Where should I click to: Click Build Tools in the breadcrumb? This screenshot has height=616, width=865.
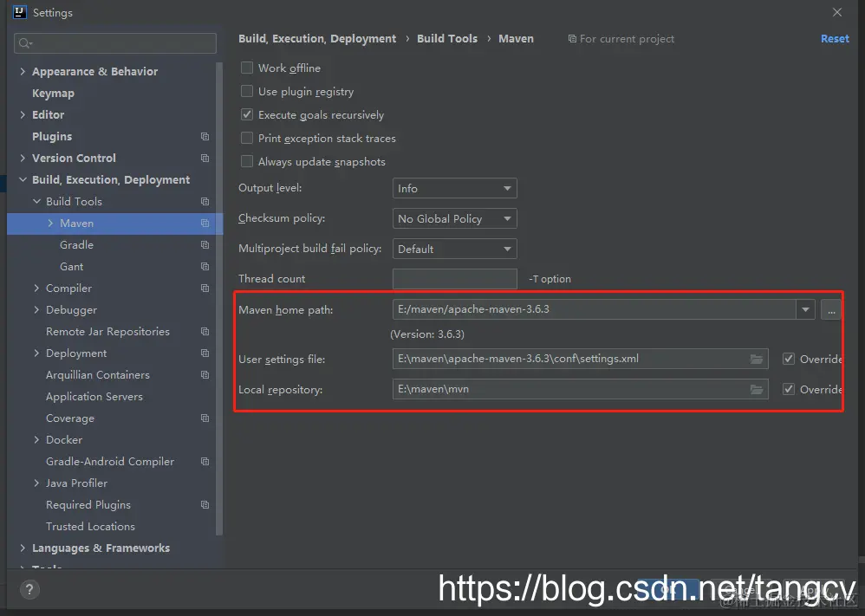point(447,39)
